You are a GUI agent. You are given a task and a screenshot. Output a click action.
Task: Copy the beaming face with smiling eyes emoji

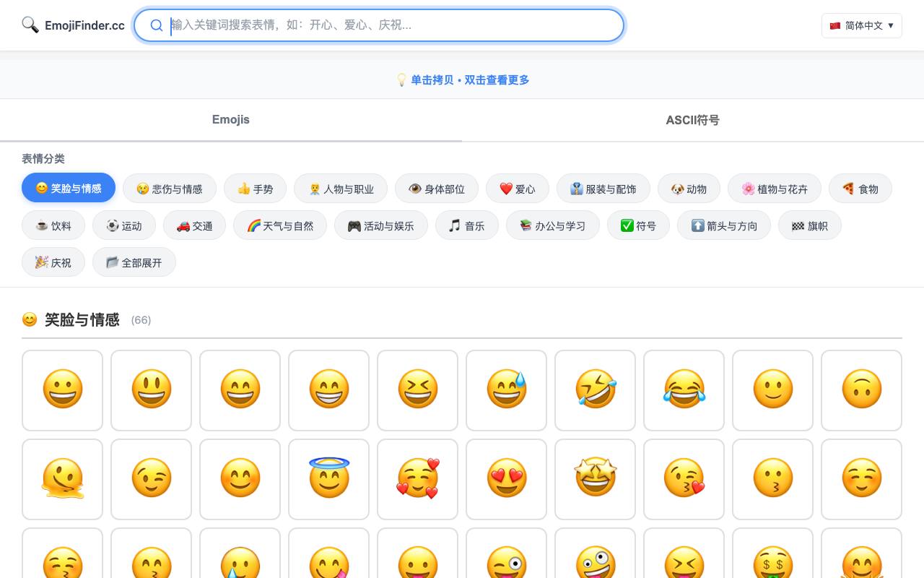point(328,390)
